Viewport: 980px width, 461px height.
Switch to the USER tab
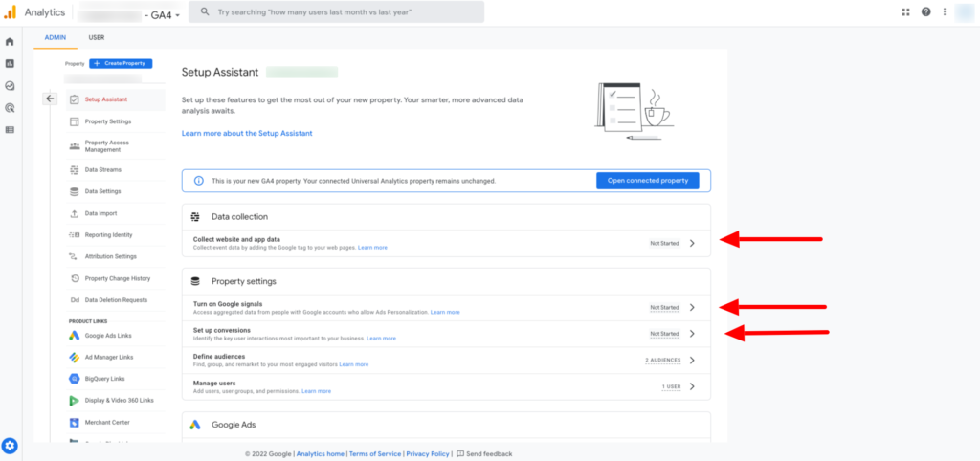tap(97, 37)
